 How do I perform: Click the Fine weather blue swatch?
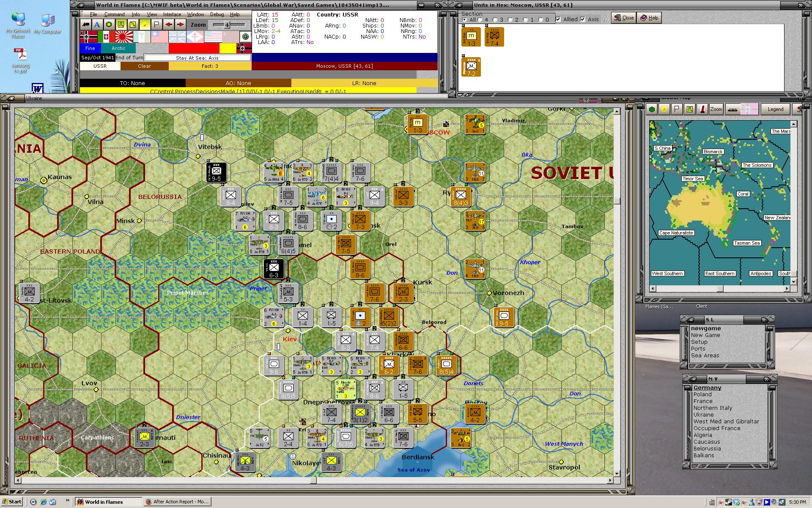click(x=90, y=48)
